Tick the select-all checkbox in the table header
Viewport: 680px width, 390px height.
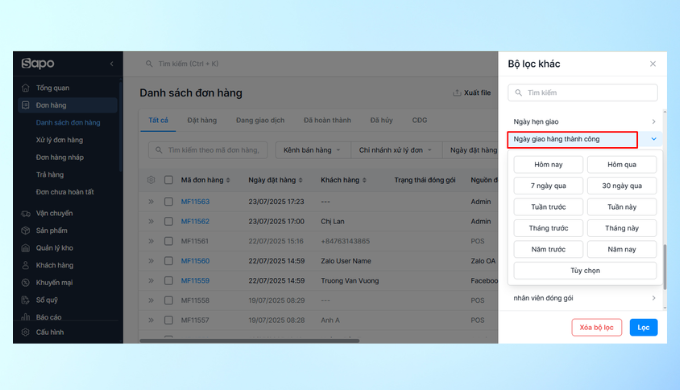pos(168,180)
